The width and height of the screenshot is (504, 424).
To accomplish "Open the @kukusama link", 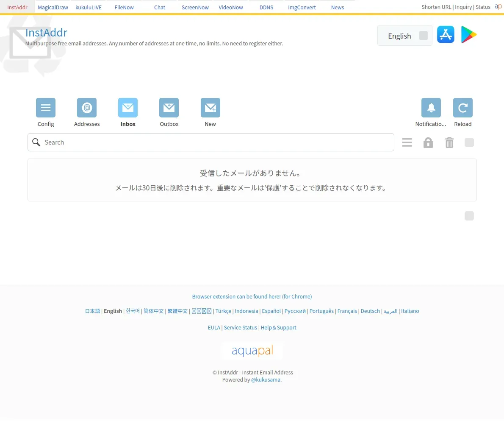I will coord(266,379).
